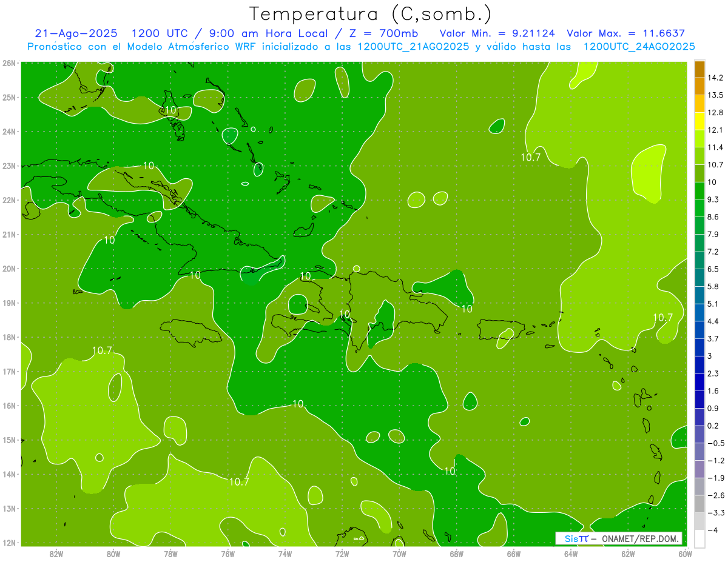Click the 68W longitude axis label
The image size is (728, 562).
click(x=456, y=554)
